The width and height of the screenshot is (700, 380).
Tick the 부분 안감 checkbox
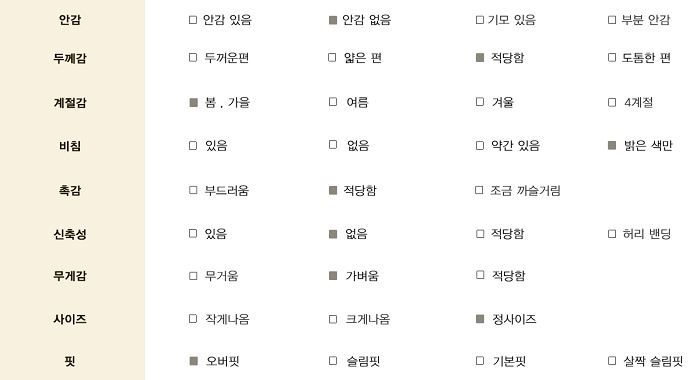pyautogui.click(x=612, y=20)
